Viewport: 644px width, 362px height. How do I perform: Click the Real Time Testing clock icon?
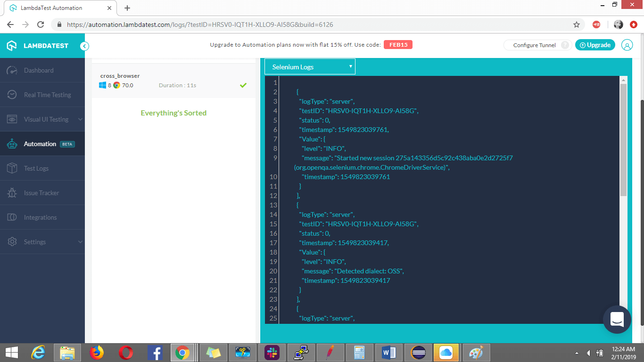tap(12, 95)
